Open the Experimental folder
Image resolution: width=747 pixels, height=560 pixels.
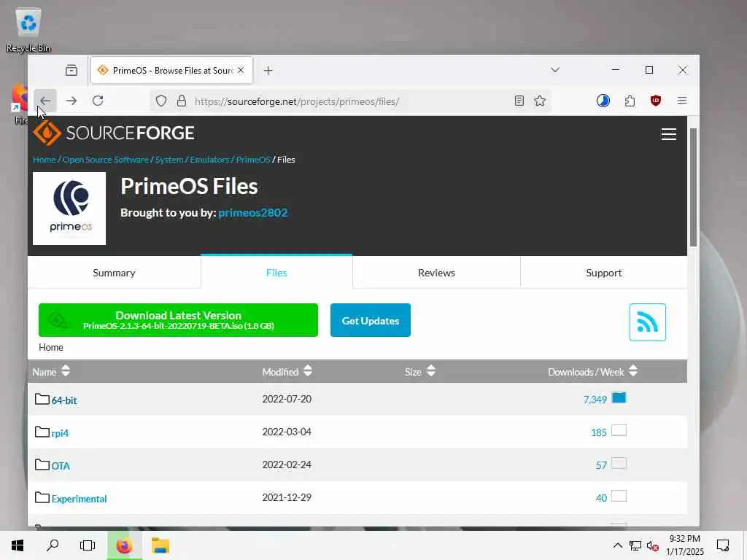(x=79, y=499)
